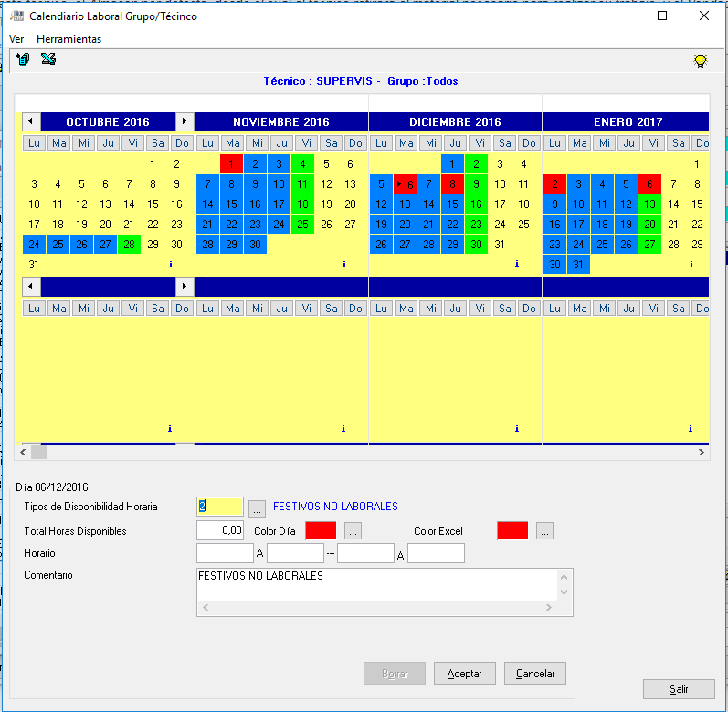Click info icon under Noviembre 2016 calendar
This screenshot has height=712, width=728.
pyautogui.click(x=343, y=265)
